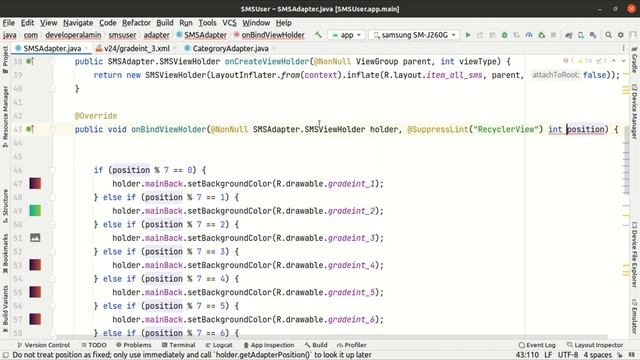Open the samsung SM-J260G device dropdown
This screenshot has width=640, height=360.
coord(414,35)
